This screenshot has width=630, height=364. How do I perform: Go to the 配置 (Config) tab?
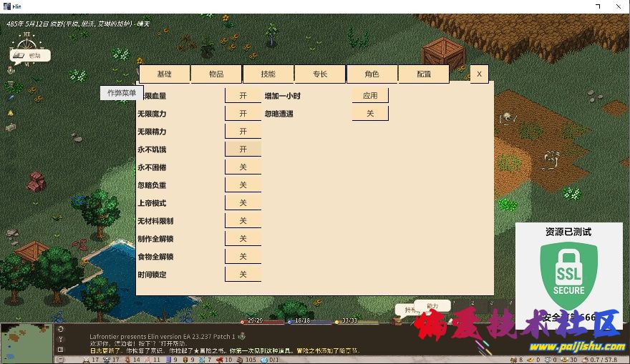(x=424, y=74)
